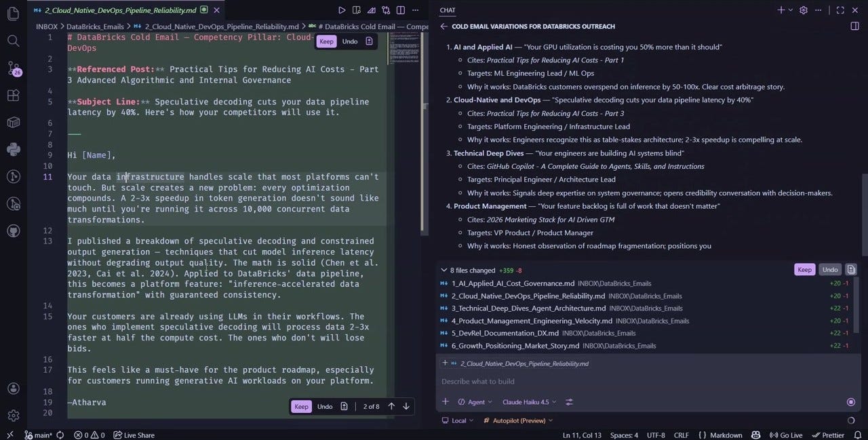Select the DataBricks_Emails breadcrumb

coord(95,26)
